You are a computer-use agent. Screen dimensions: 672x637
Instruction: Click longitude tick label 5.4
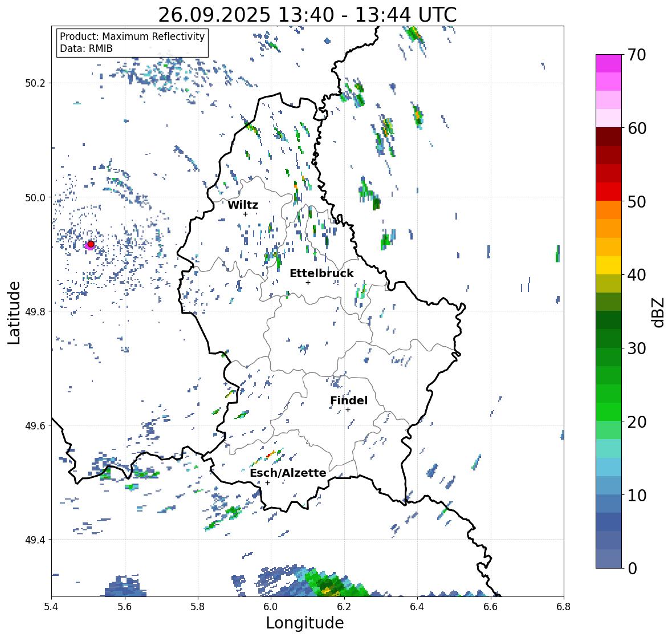[x=51, y=607]
